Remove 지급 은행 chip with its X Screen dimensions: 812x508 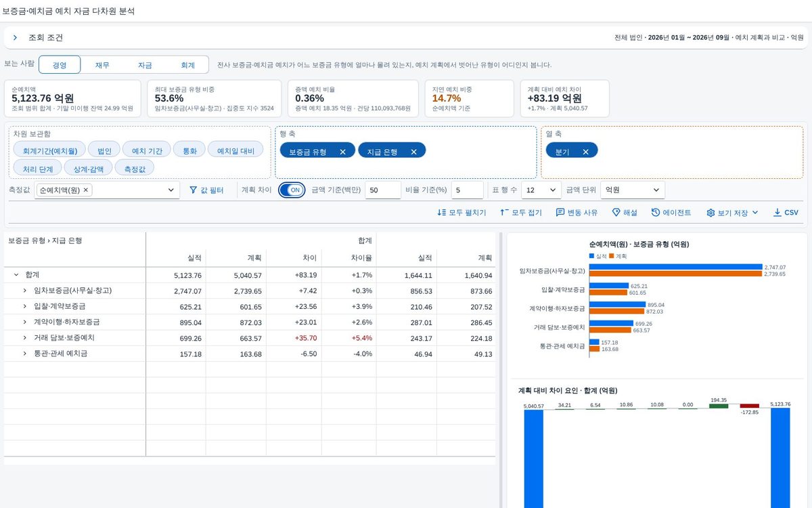(413, 152)
